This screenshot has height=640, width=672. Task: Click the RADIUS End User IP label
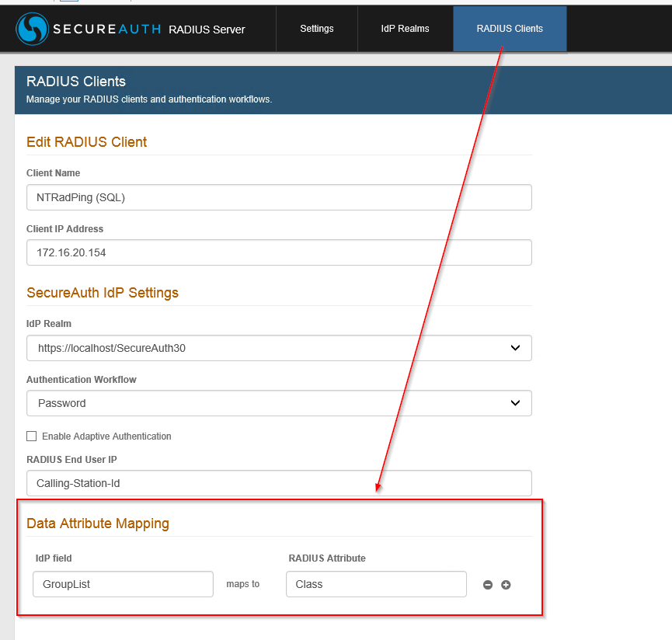tap(71, 460)
